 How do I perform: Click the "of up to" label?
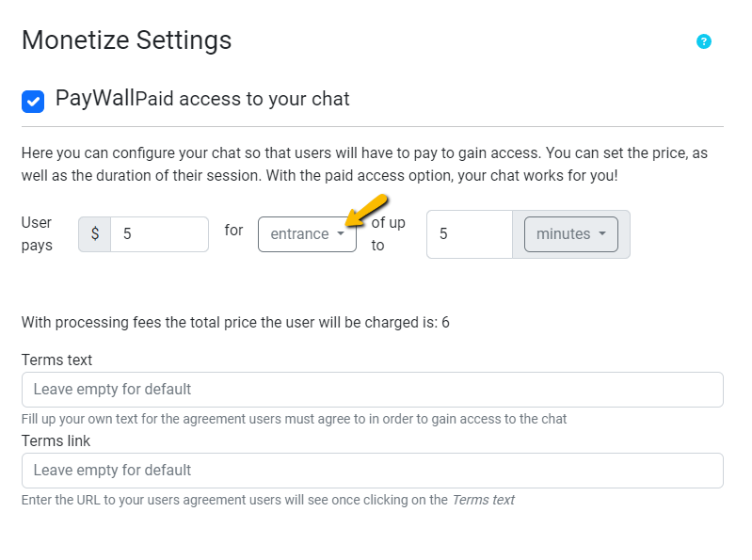pyautogui.click(x=388, y=233)
